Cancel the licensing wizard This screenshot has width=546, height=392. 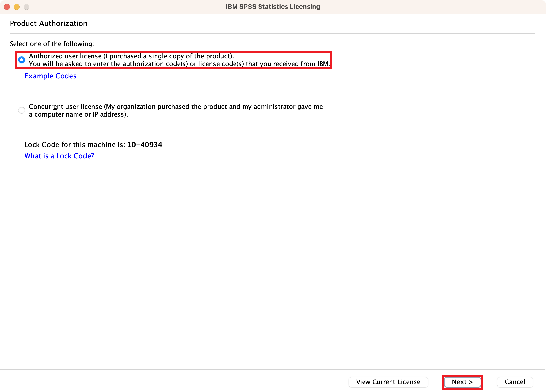[x=515, y=382]
